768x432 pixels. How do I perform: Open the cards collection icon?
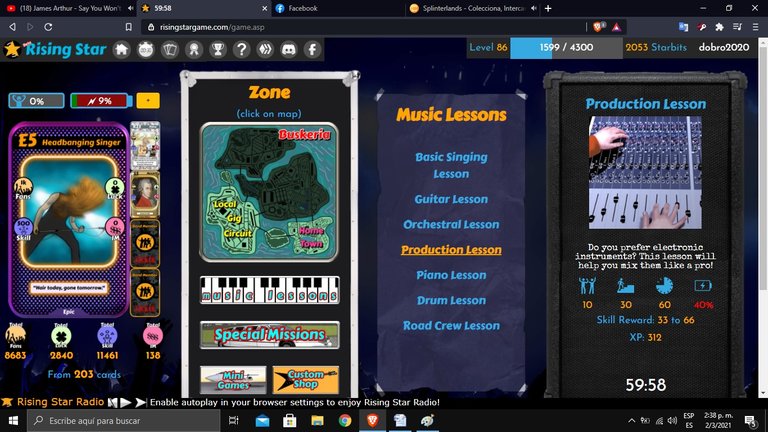(x=169, y=49)
